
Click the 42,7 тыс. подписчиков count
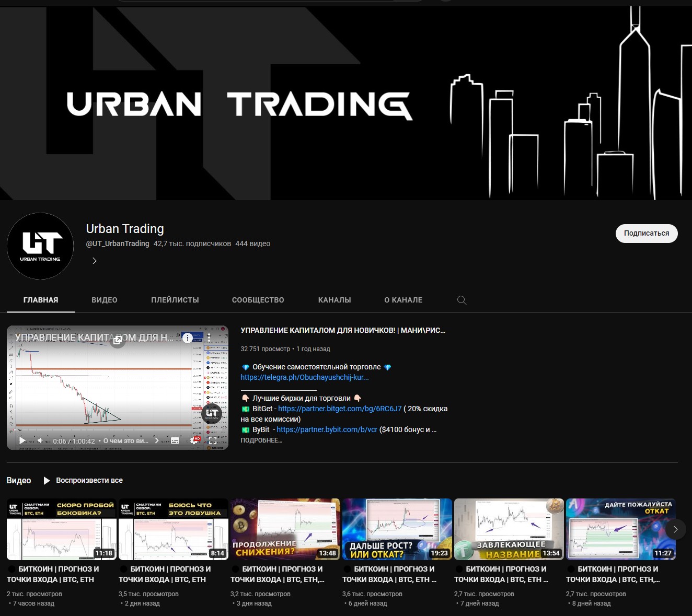pyautogui.click(x=192, y=243)
